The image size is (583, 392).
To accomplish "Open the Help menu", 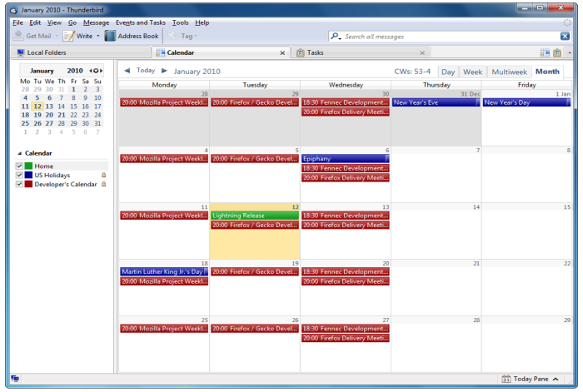I will (x=202, y=22).
